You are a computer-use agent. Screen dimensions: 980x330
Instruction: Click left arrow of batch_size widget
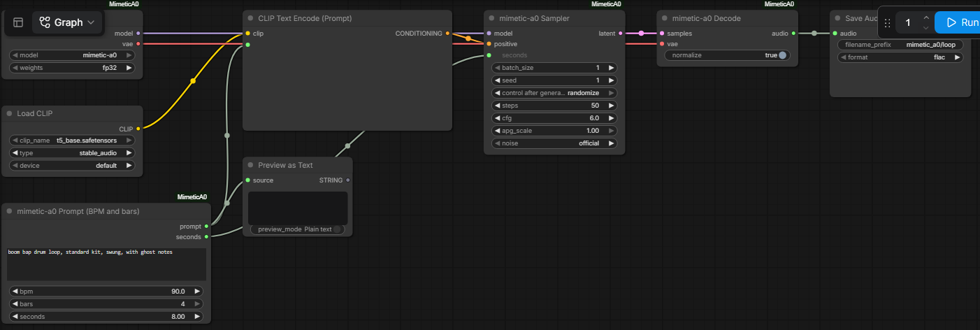(498, 68)
